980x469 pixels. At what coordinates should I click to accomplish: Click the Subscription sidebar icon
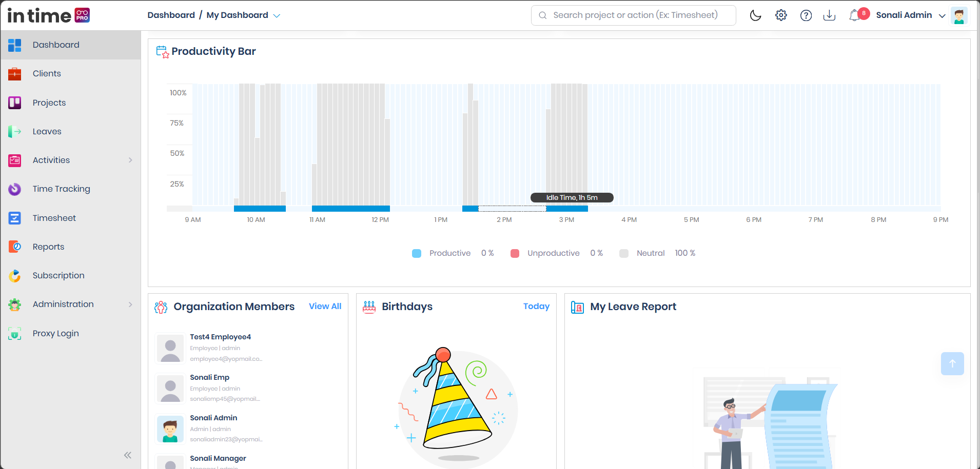(15, 276)
